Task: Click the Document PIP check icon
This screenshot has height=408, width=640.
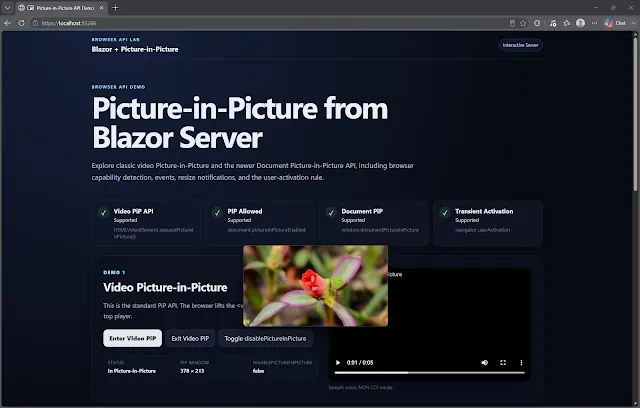Action: coord(331,213)
